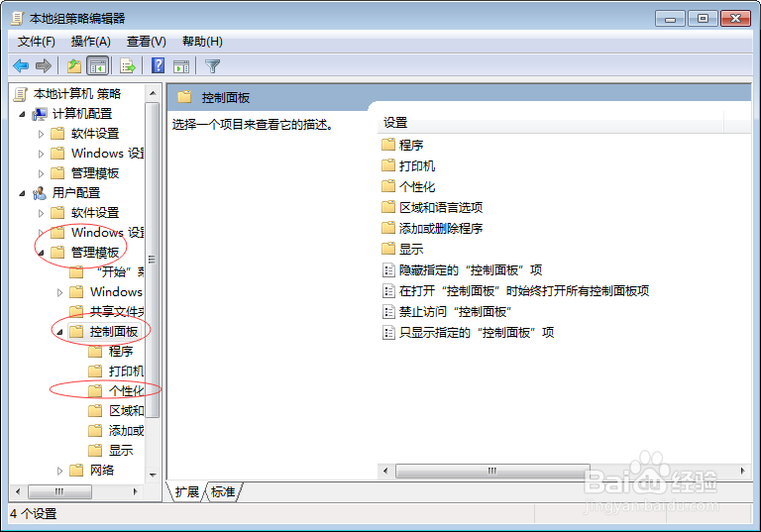The width and height of the screenshot is (761, 532).
Task: Click tree pane horizontal scroll right arrow
Action: [x=136, y=491]
